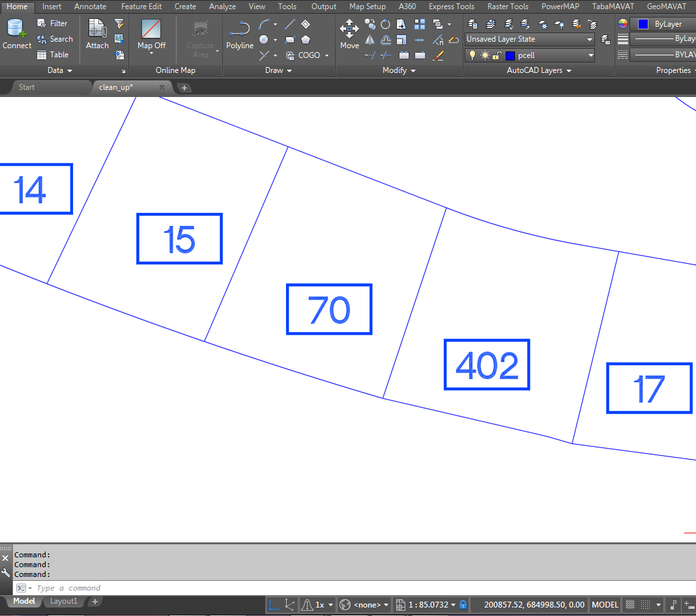The height and width of the screenshot is (616, 696).
Task: Select the Mirror tool
Action: 370,40
